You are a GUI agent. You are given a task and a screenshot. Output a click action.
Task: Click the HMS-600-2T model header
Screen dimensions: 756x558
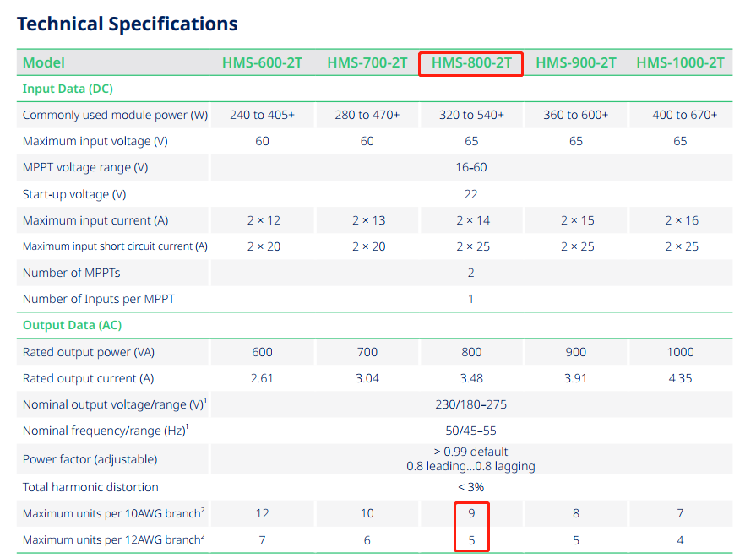point(262,63)
